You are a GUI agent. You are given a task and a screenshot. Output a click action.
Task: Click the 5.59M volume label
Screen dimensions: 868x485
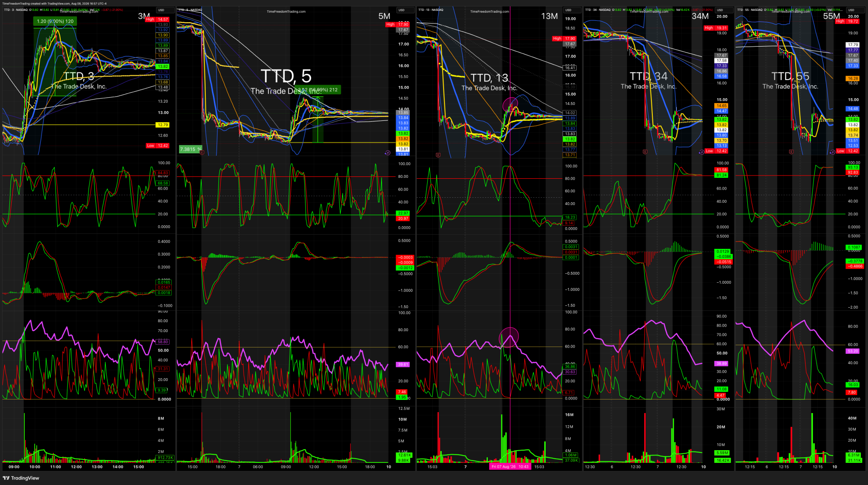(722, 453)
